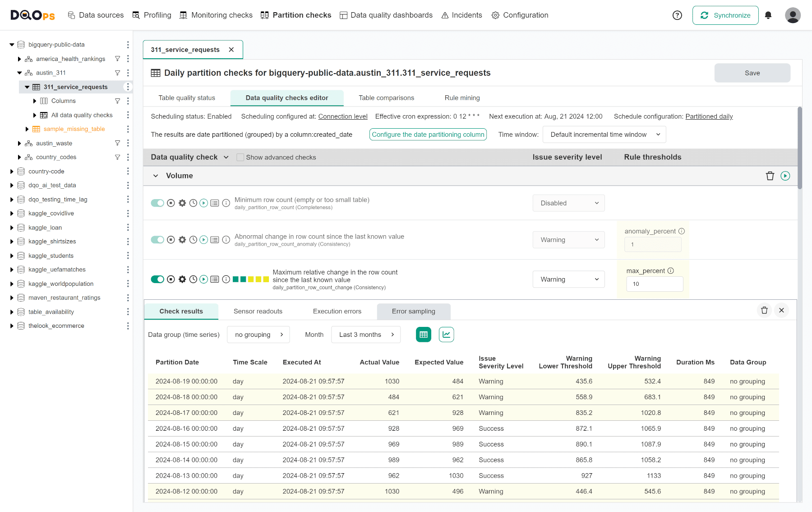Image resolution: width=812 pixels, height=512 pixels.
Task: Click the Synchronize button
Action: coord(725,15)
